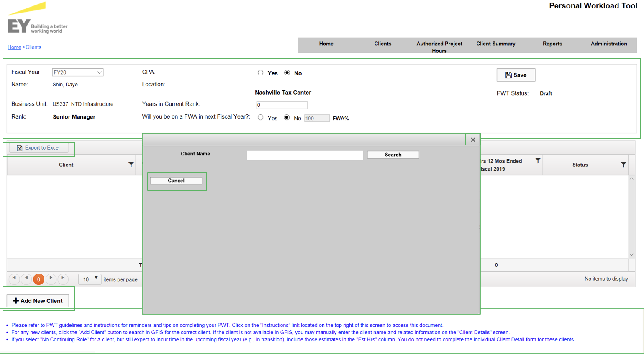
Task: Click the name Shin, Daye
Action: (x=65, y=85)
